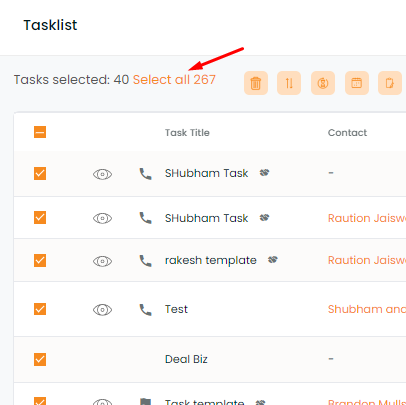This screenshot has height=405, width=406.
Task: Uncheck the Deal Biz task checkbox
Action: coord(40,359)
